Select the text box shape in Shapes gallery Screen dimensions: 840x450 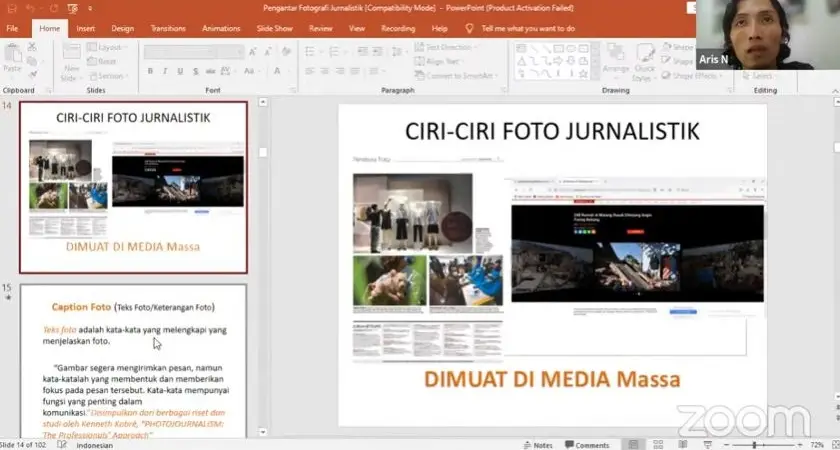coord(521,48)
